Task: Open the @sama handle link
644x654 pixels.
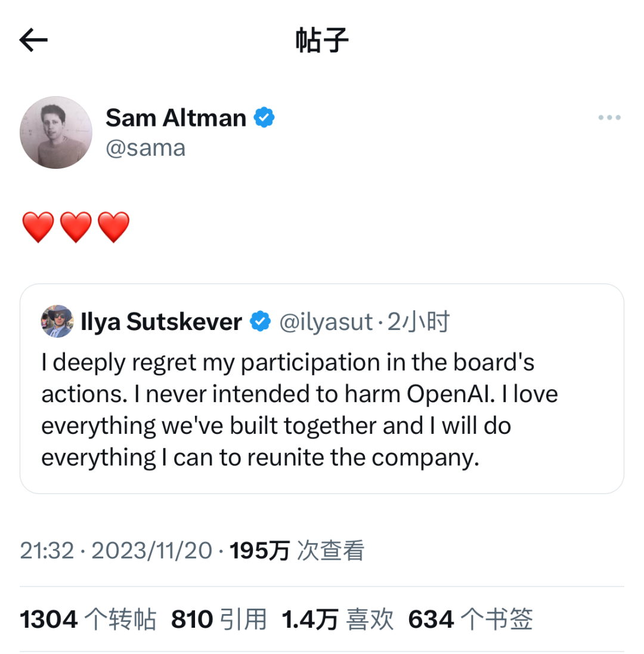Action: click(145, 147)
